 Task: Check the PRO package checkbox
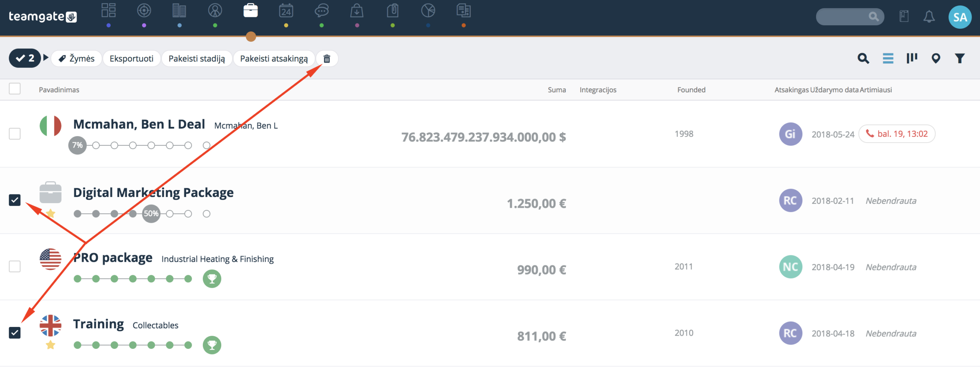coord(15,266)
